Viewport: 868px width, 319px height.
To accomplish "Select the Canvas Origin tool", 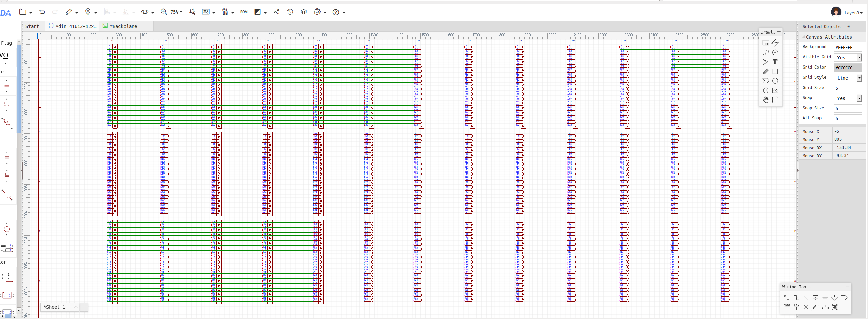I will pyautogui.click(x=775, y=99).
